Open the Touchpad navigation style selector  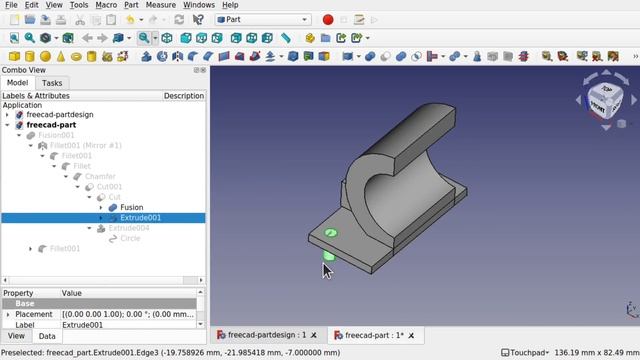[x=525, y=352]
